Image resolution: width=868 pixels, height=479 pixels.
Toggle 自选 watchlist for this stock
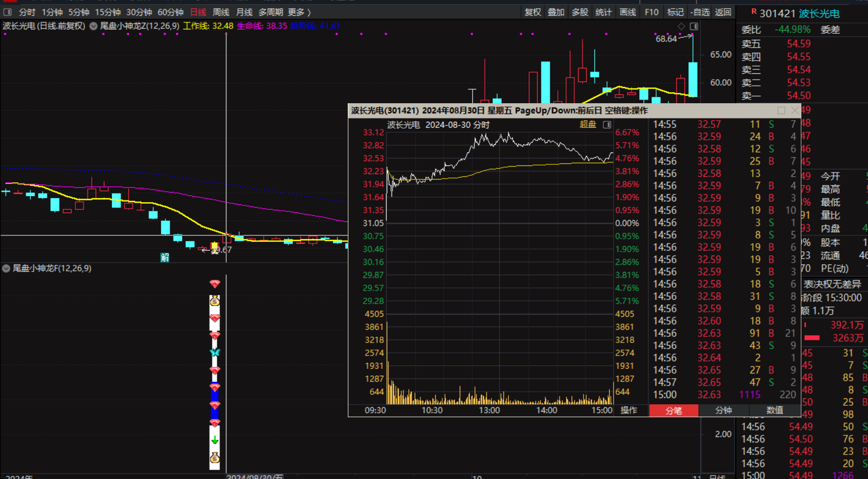pos(699,12)
